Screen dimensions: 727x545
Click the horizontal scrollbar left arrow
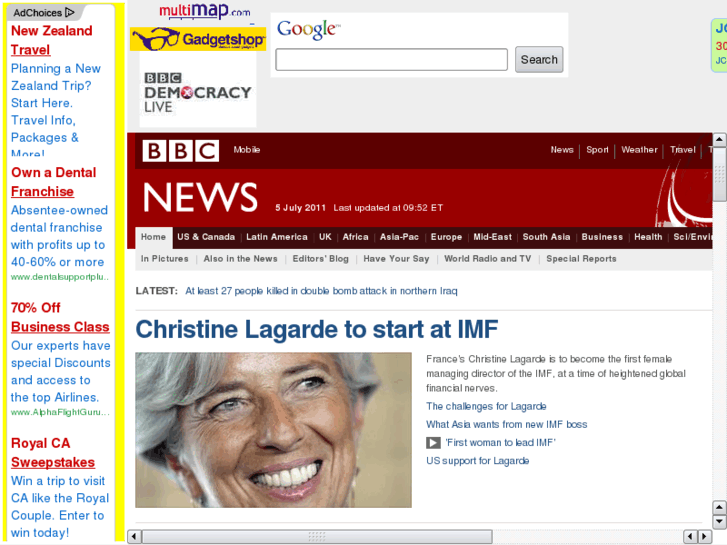(134, 537)
